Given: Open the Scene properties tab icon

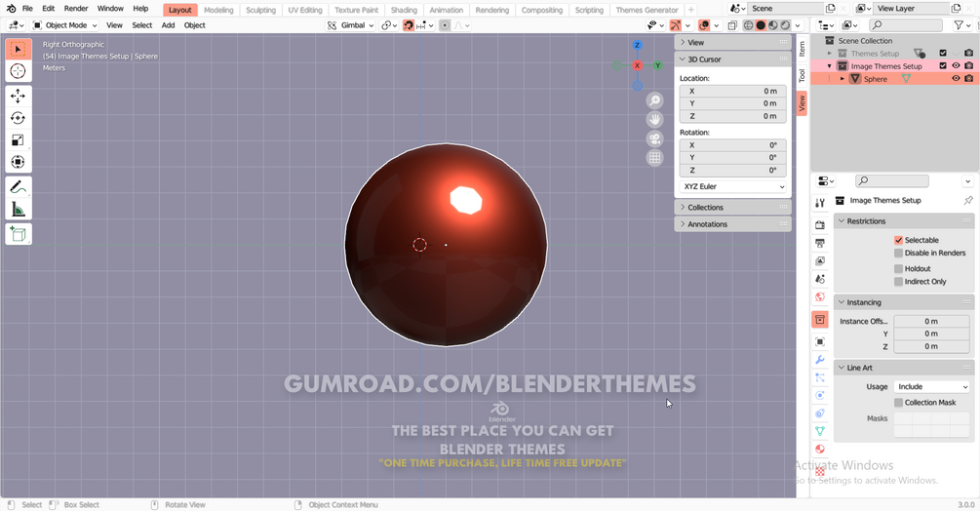Looking at the screenshot, I should point(820,279).
